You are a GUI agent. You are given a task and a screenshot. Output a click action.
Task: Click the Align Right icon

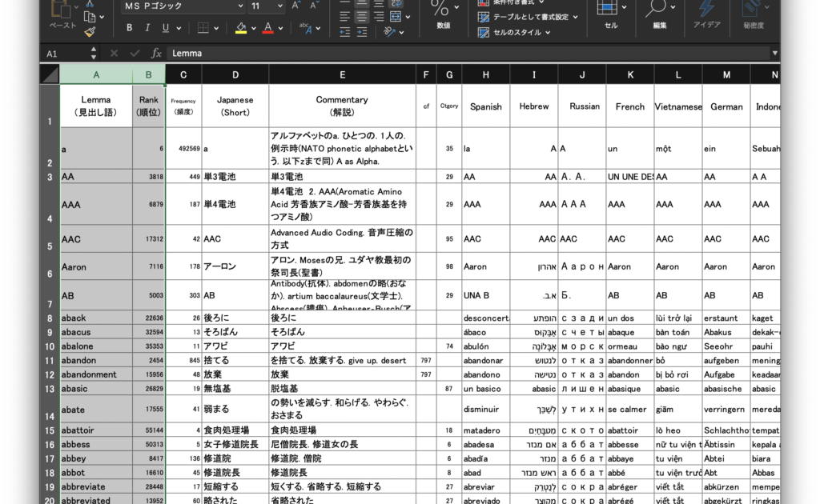(379, 18)
